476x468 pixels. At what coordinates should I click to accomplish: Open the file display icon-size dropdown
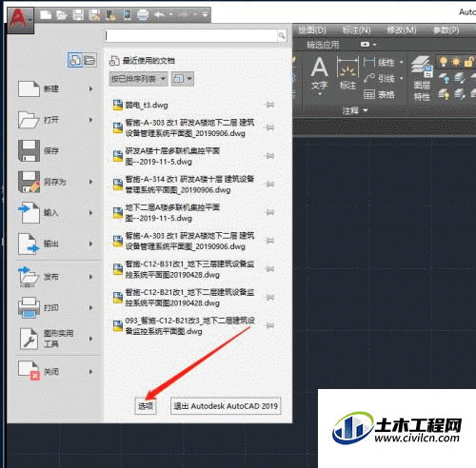pyautogui.click(x=183, y=79)
